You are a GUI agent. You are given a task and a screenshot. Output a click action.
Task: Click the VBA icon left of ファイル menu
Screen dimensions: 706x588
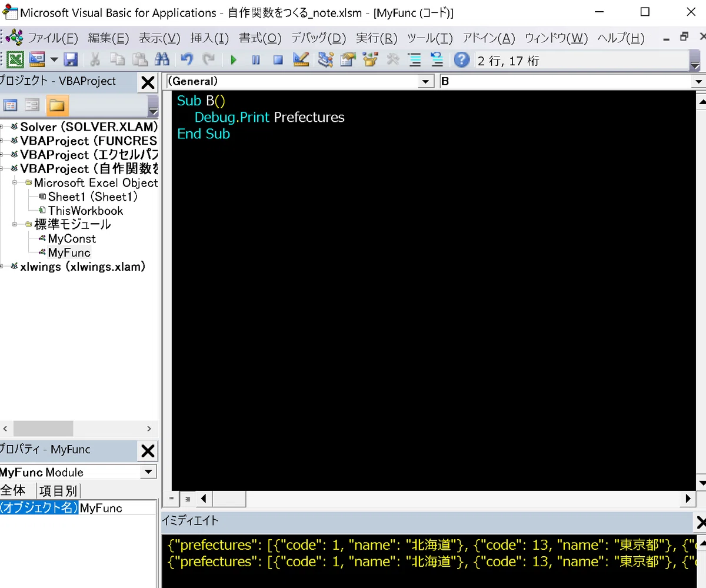(15, 38)
